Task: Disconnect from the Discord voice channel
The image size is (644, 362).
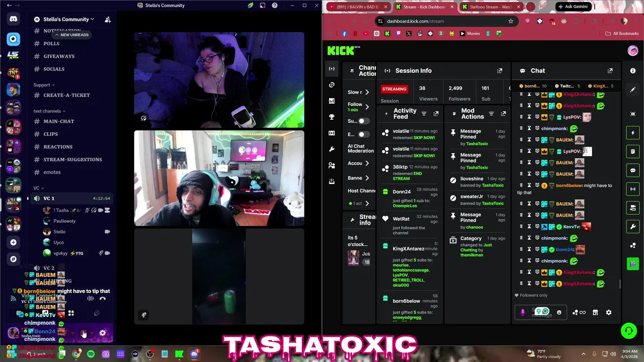Action: [103, 299]
